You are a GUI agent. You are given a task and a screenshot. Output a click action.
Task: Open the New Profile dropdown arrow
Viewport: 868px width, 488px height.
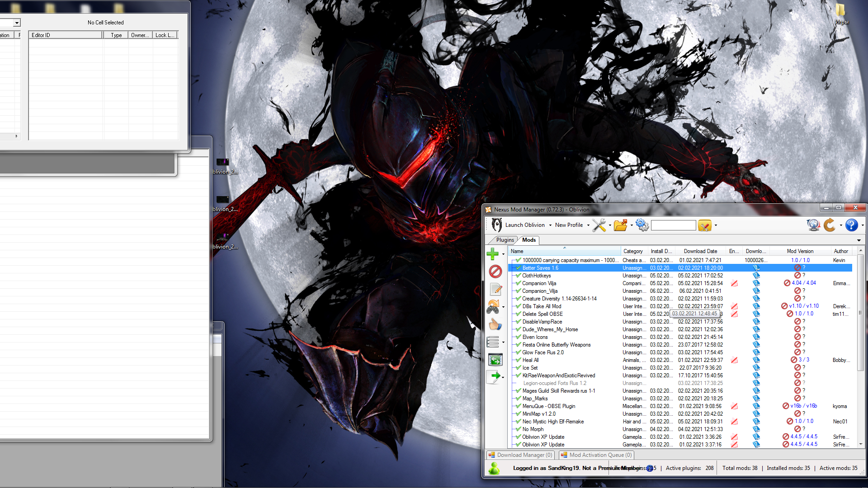point(588,225)
